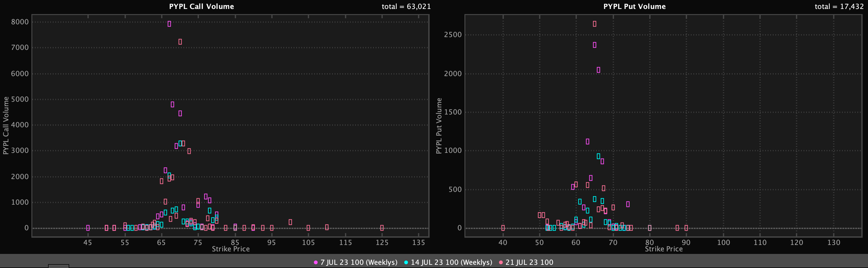Click the '60' strike tick on put chart
Screen dimensions: 868x268
tap(576, 242)
